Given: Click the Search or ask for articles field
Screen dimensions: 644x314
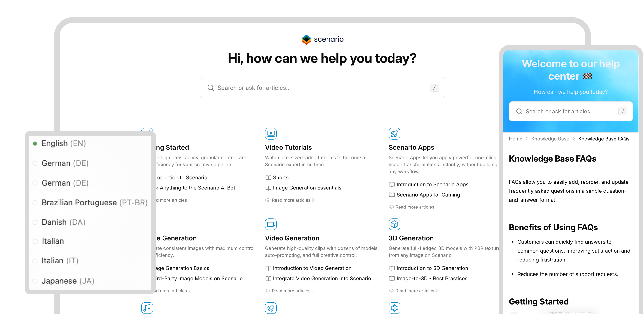Looking at the screenshot, I should click(322, 88).
